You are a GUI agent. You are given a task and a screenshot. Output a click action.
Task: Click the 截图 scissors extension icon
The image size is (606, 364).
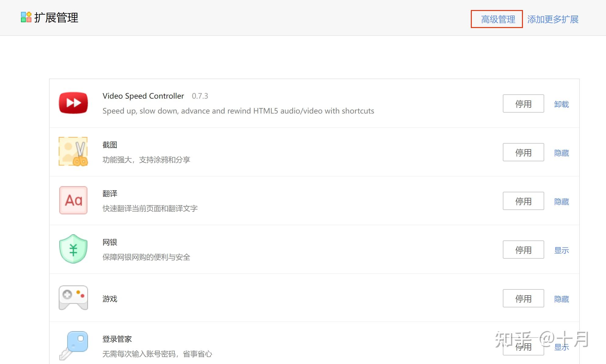pyautogui.click(x=73, y=152)
